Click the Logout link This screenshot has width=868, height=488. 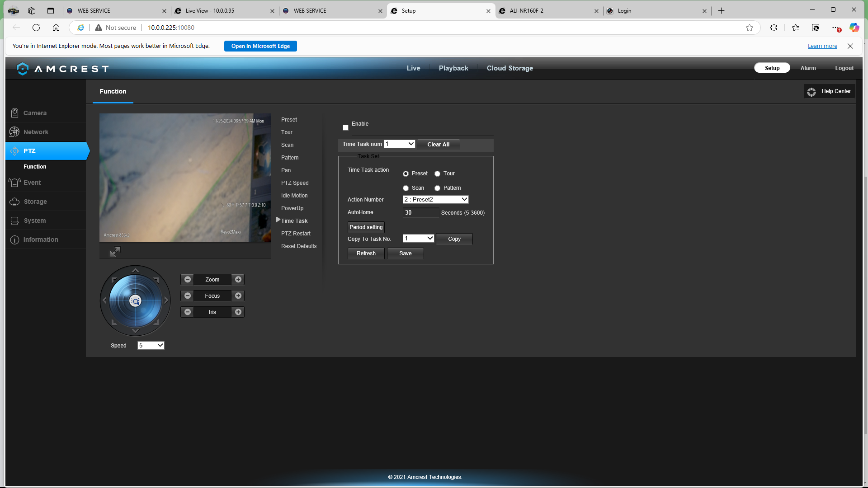[844, 68]
